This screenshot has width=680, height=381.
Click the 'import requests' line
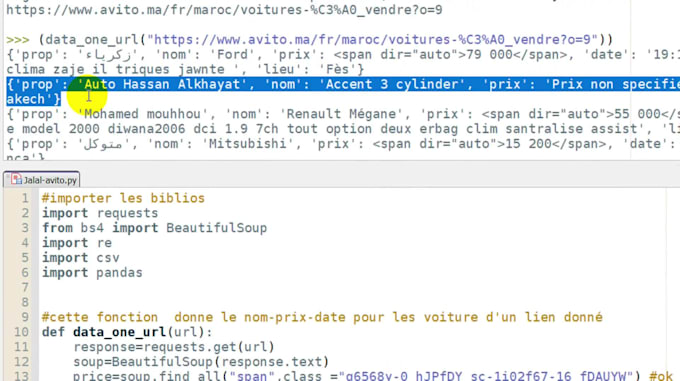coord(100,213)
